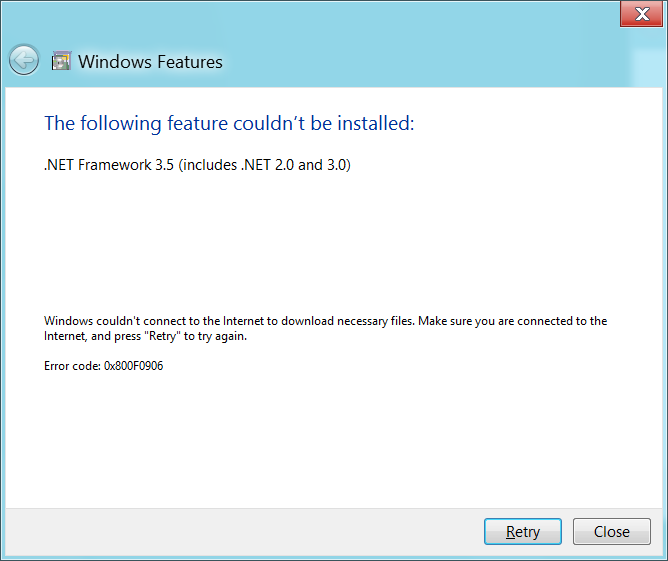Image resolution: width=668 pixels, height=561 pixels.
Task: Click the Close button
Action: 611,532
